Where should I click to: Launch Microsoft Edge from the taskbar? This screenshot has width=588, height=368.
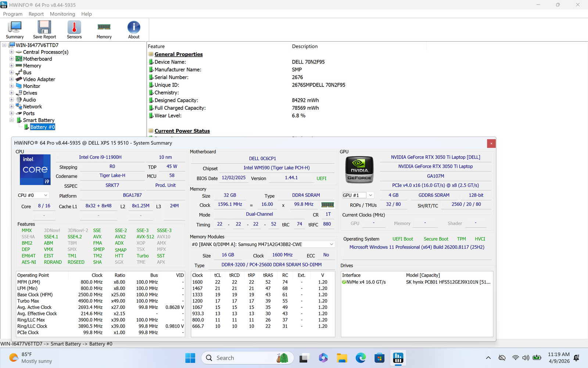coord(361,358)
